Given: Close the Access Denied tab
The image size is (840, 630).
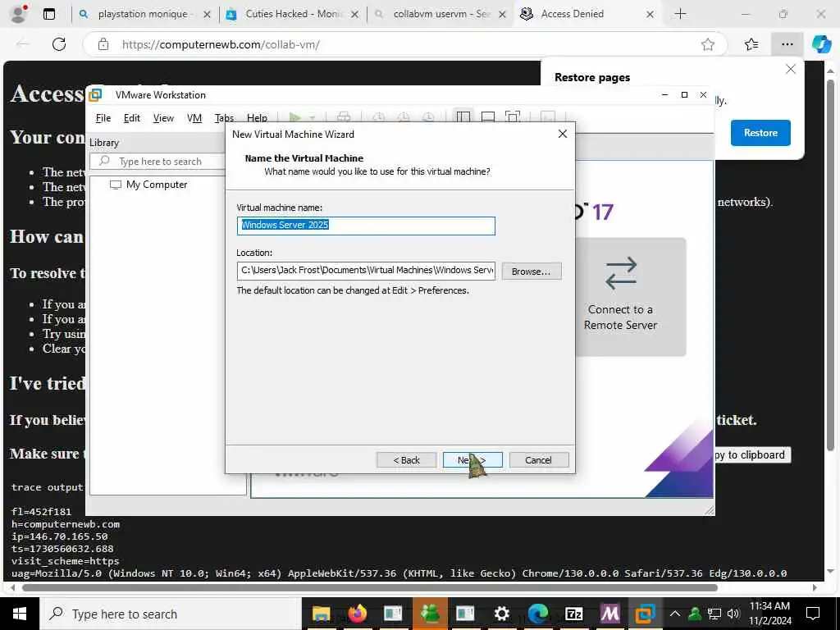Looking at the screenshot, I should [650, 15].
